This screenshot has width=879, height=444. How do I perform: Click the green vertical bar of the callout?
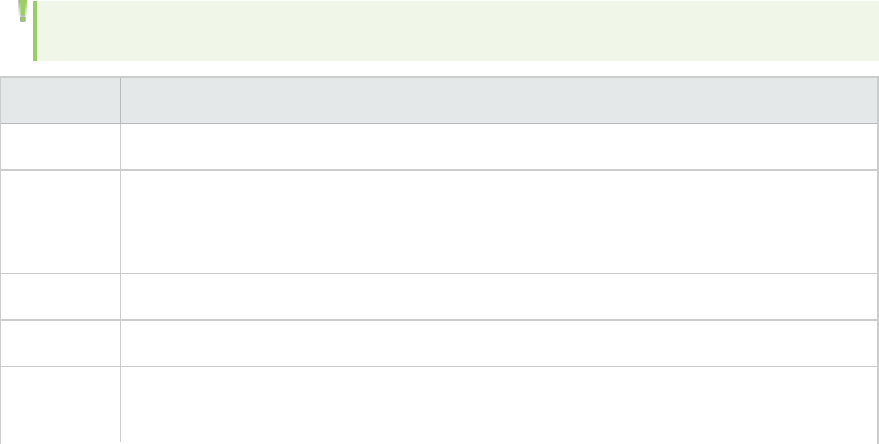coord(35,31)
